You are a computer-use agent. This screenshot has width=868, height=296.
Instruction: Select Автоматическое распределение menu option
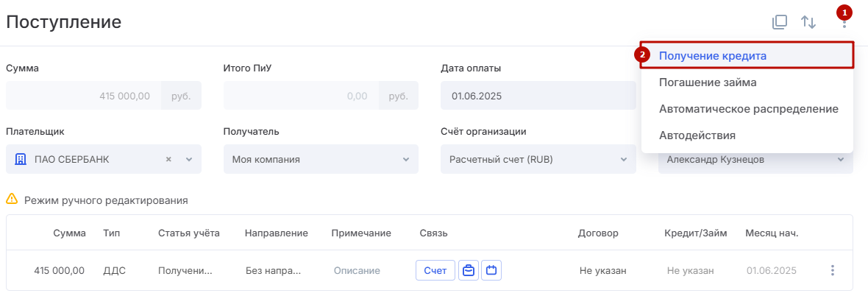tap(747, 109)
